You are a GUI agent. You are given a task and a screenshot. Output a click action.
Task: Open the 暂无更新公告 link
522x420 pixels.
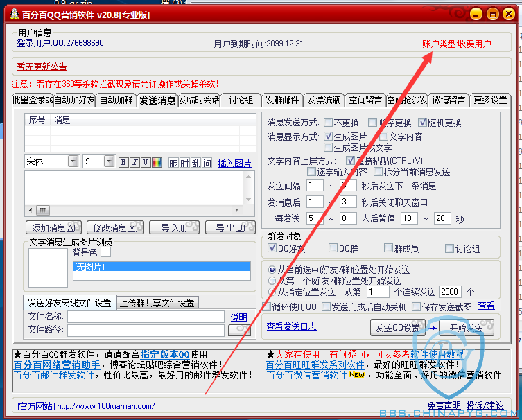42,67
